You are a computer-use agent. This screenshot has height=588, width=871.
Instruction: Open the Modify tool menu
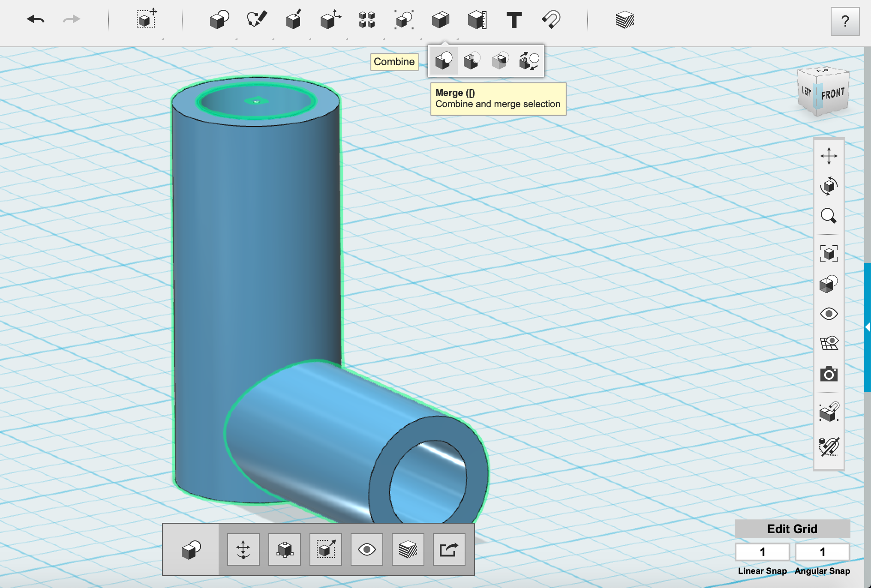tap(330, 20)
